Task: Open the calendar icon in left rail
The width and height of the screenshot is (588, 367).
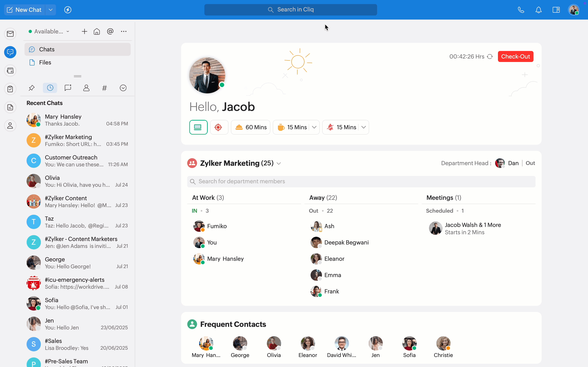Action: (10, 71)
